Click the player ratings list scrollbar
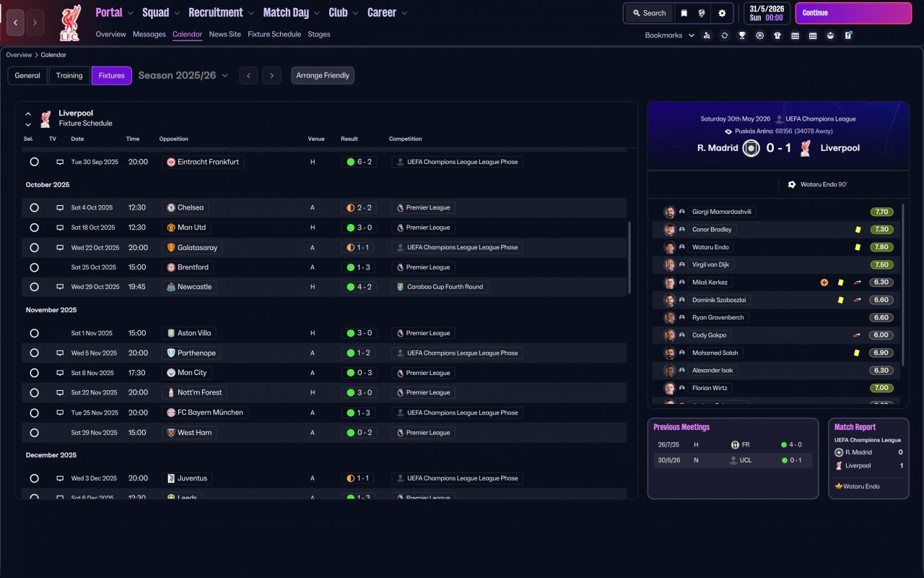 click(903, 285)
